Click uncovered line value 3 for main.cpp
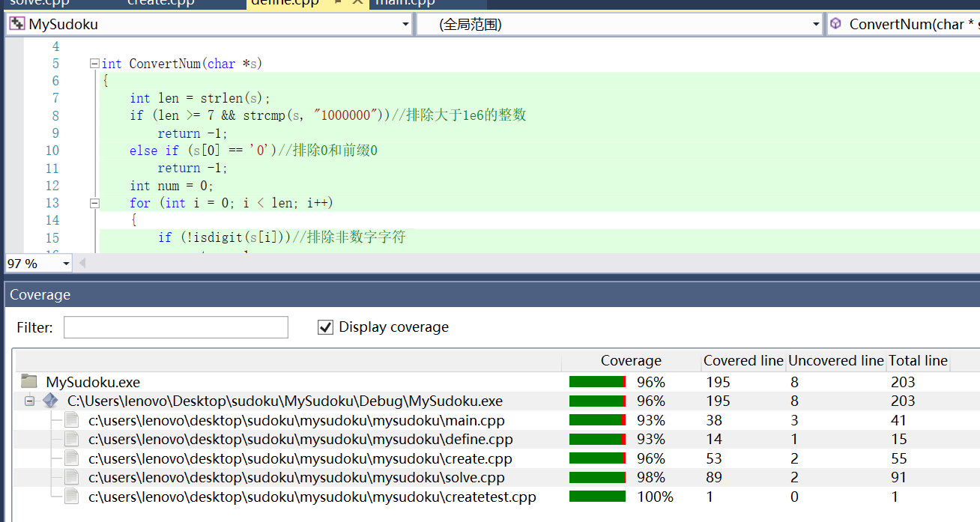980x522 pixels. [x=794, y=420]
